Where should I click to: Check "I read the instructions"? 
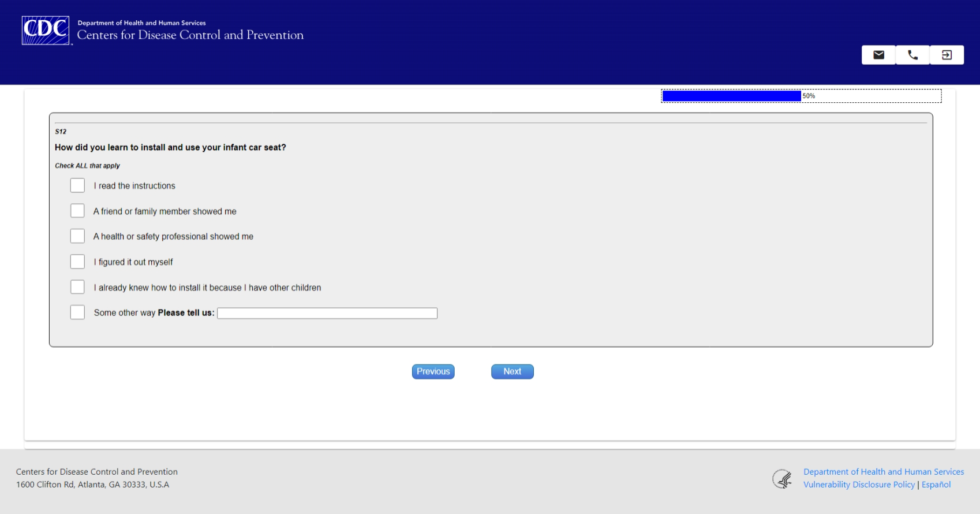[77, 185]
